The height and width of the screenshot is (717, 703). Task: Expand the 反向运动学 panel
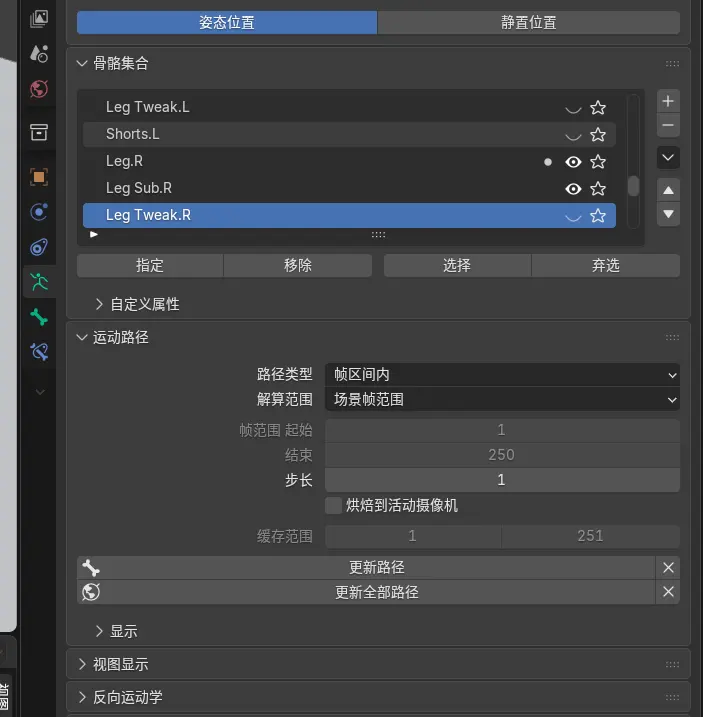point(82,697)
